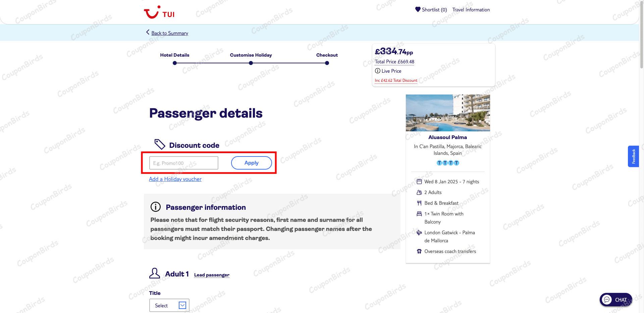Click the Adult 1 person icon
The width and height of the screenshot is (644, 313).
pyautogui.click(x=154, y=273)
